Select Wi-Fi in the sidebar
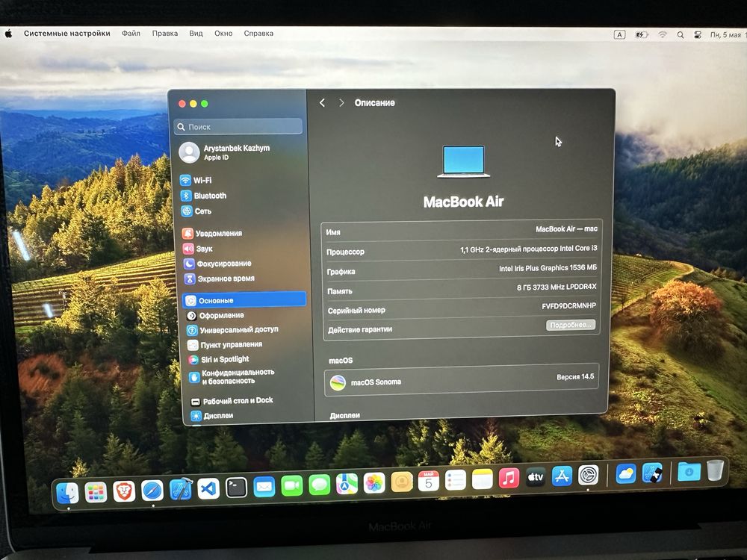This screenshot has width=747, height=560. (195, 181)
